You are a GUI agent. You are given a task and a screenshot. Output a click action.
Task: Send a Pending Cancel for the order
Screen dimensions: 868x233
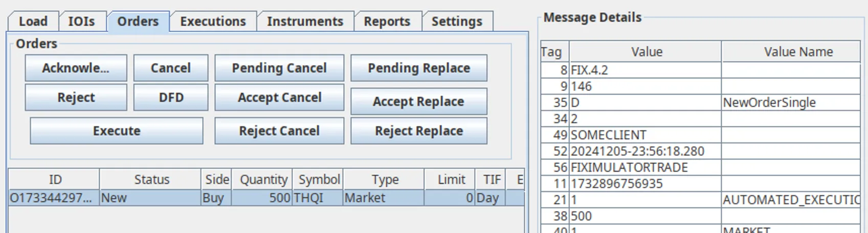coord(279,68)
